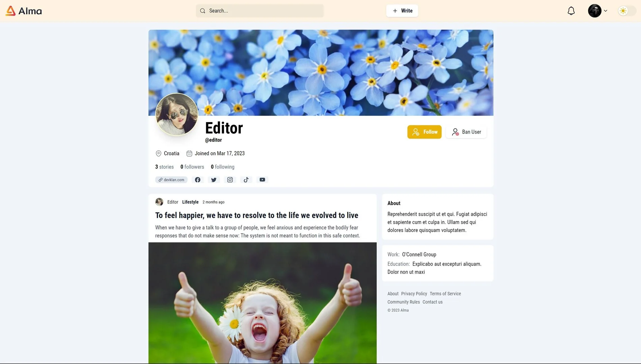Click the Search input field
The image size is (641, 364).
point(260,11)
